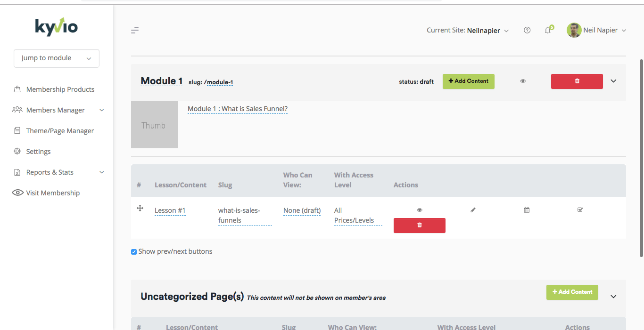
Task: Click the Module 1 Thumb placeholder
Action: tap(155, 125)
